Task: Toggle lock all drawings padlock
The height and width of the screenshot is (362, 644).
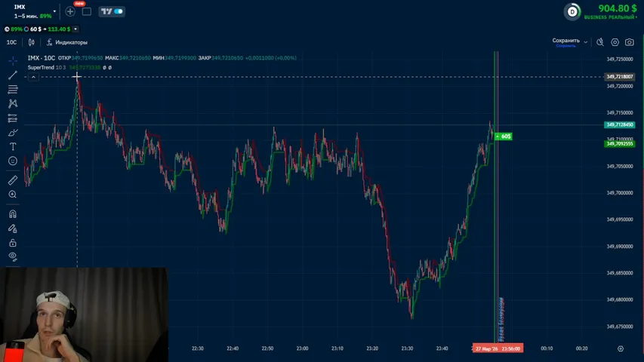Action: pos(13,243)
